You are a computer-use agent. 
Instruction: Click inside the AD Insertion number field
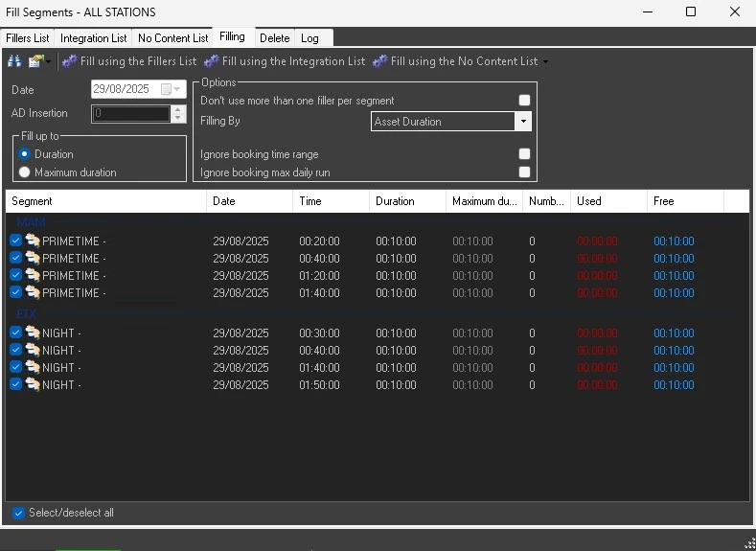coord(130,113)
